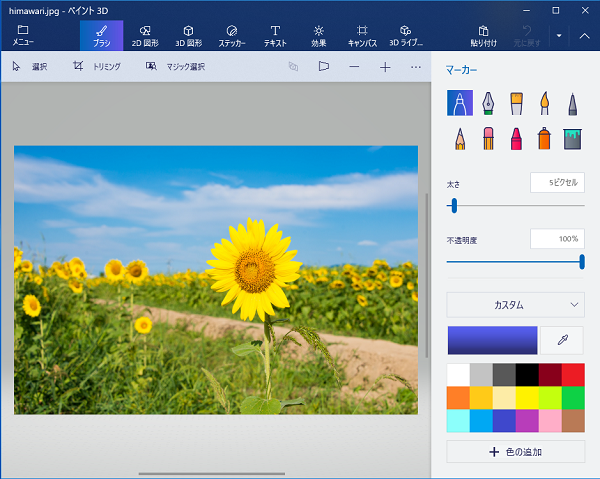
Task: Open the 2D 図形 tab
Action: (x=146, y=36)
